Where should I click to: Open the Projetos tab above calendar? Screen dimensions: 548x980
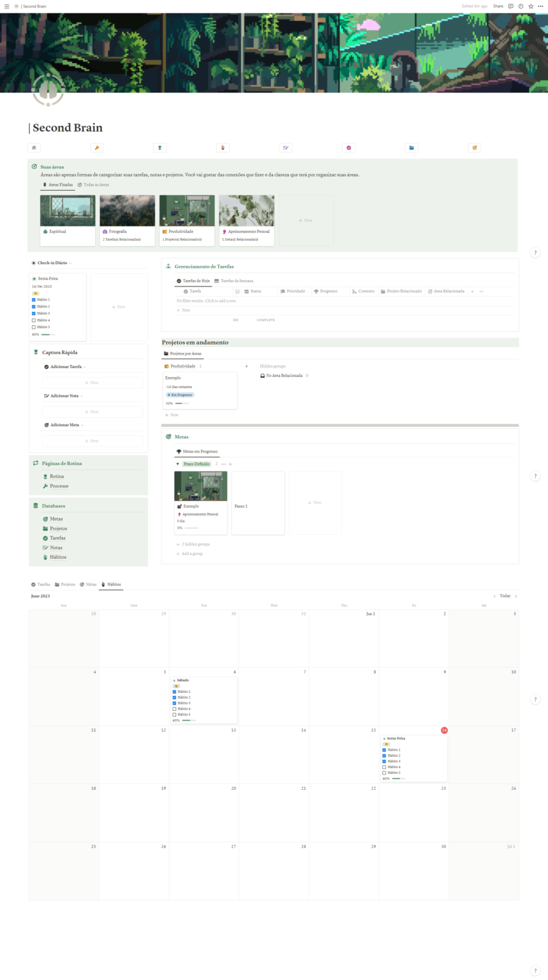pyautogui.click(x=65, y=584)
